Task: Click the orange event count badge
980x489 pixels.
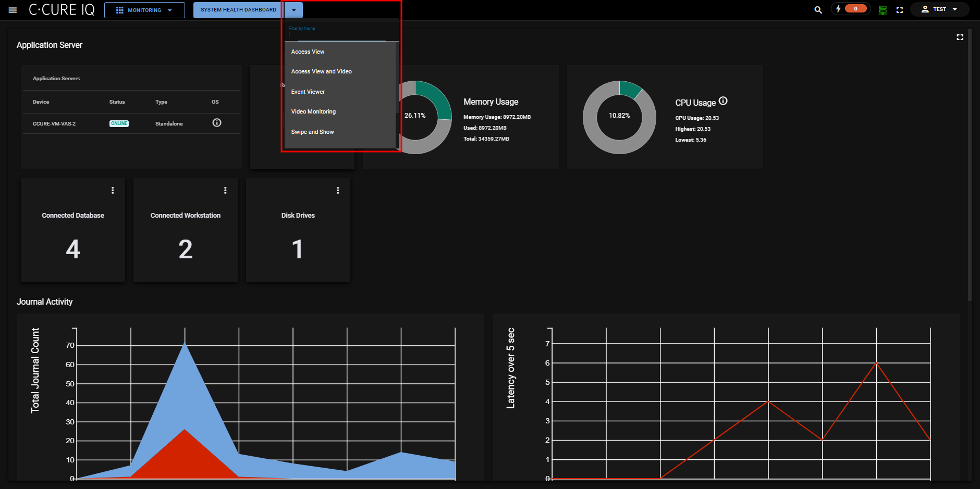Action: [855, 9]
